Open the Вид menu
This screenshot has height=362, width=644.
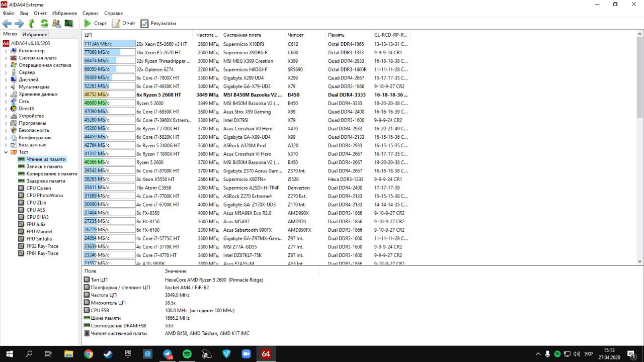tap(24, 13)
